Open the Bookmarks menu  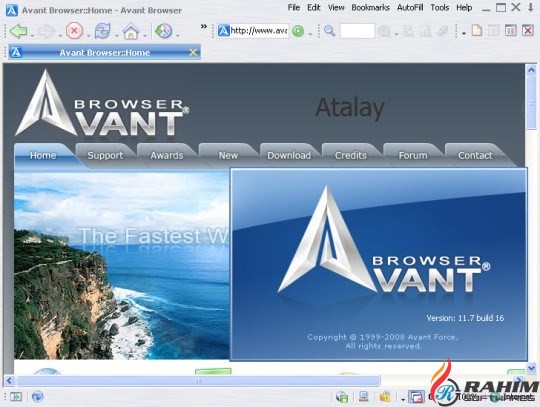coord(371,8)
